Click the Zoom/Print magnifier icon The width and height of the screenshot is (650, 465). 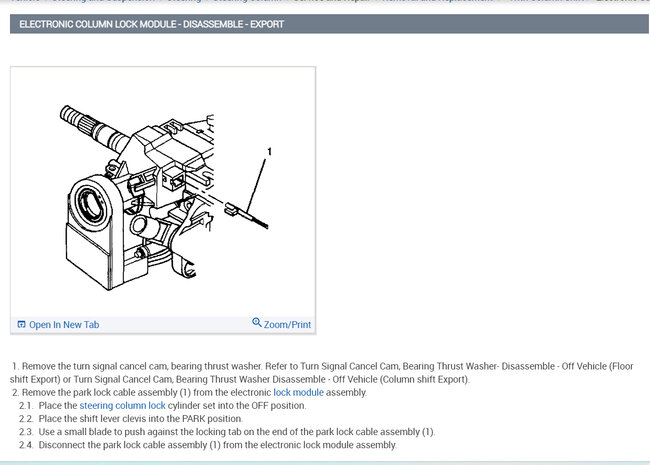coord(257,322)
